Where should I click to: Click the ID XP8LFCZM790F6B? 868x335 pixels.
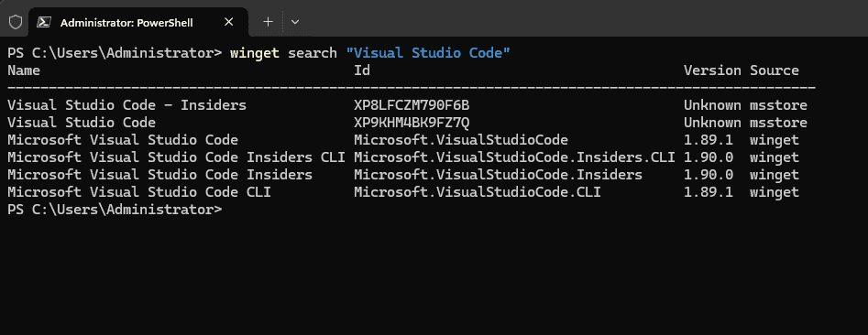point(412,105)
